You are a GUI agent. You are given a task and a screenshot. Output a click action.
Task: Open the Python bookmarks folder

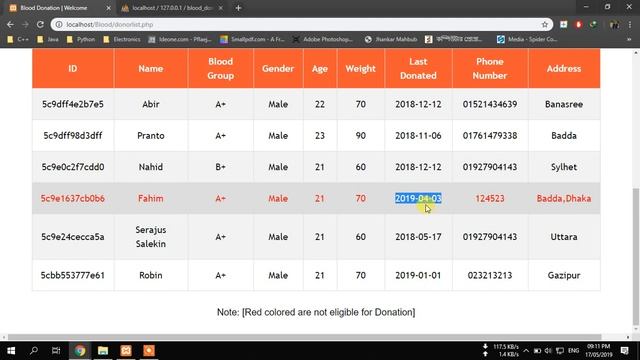81,40
